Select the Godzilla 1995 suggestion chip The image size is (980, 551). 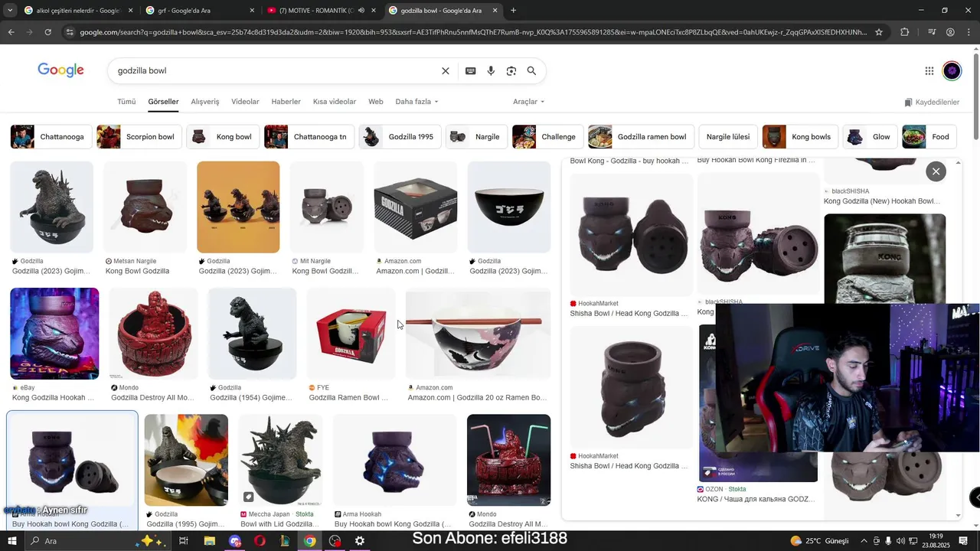[400, 137]
